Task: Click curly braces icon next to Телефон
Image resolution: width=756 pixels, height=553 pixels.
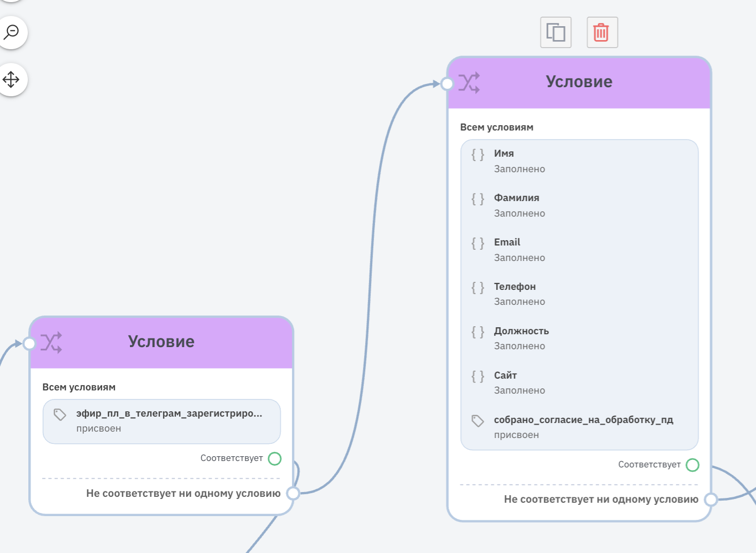Action: 478,288
